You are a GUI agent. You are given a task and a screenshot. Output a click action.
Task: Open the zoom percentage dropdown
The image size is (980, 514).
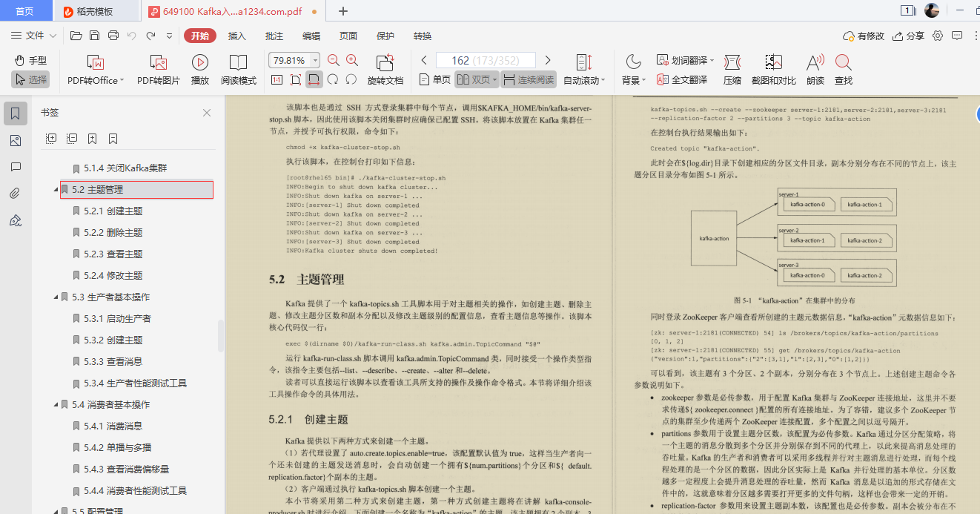coord(314,59)
